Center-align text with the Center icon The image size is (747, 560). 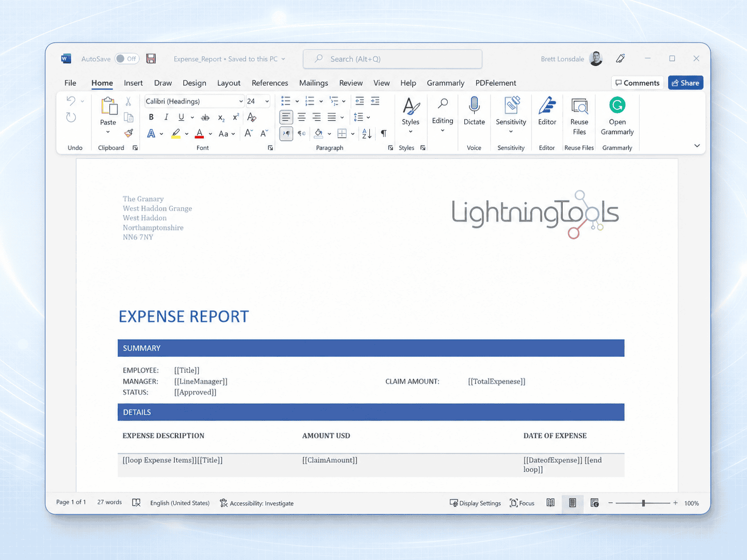click(301, 117)
